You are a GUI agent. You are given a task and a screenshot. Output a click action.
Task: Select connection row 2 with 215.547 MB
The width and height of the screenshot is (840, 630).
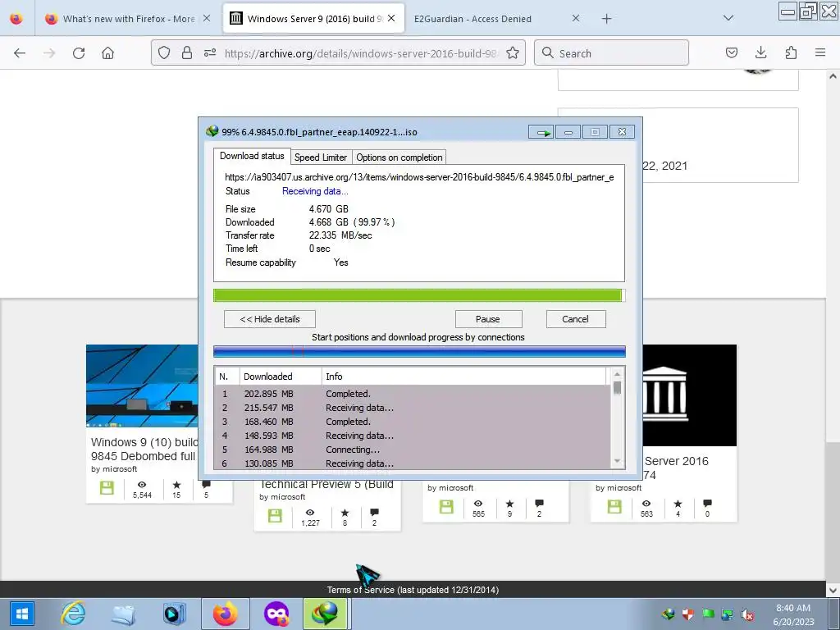click(413, 408)
